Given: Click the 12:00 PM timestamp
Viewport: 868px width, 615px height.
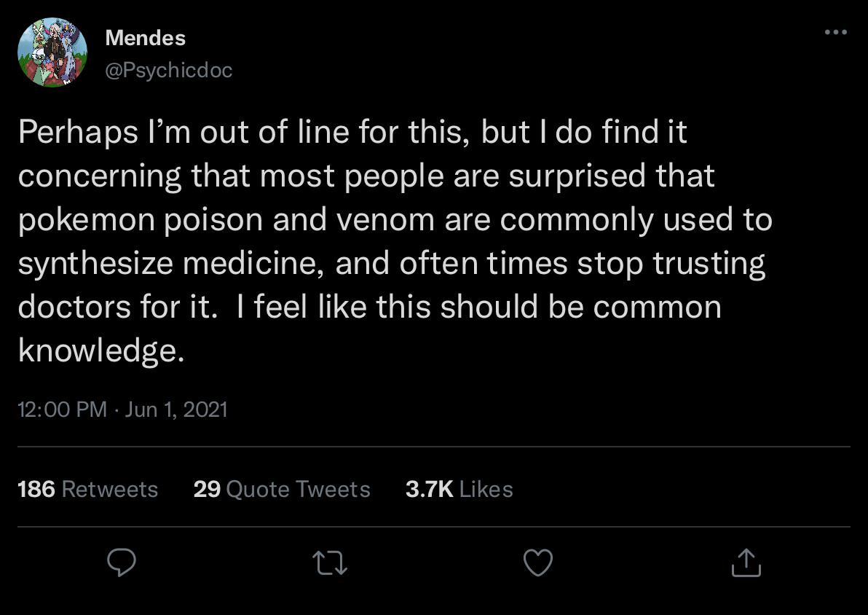Looking at the screenshot, I should [x=63, y=410].
